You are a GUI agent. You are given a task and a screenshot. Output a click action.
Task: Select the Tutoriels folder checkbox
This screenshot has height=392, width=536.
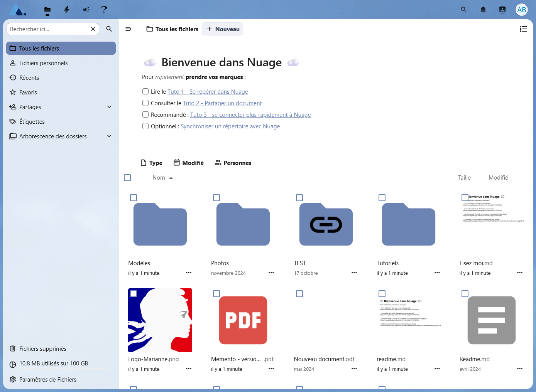382,198
